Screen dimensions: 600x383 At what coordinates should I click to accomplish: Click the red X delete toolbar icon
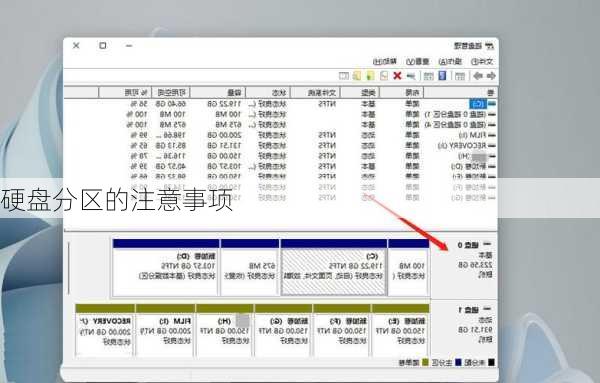click(397, 76)
